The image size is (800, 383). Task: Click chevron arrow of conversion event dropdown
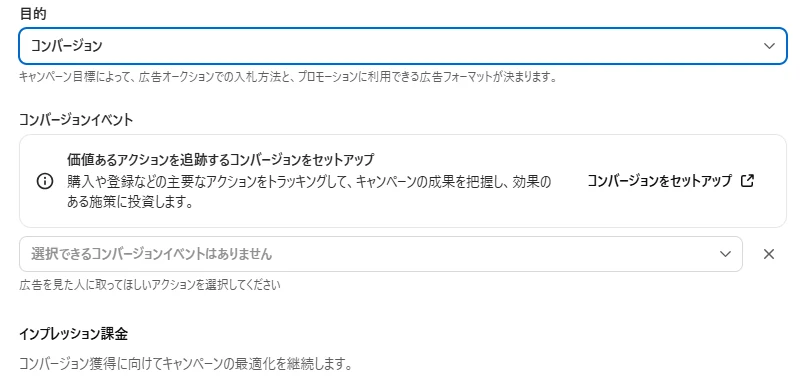[725, 254]
